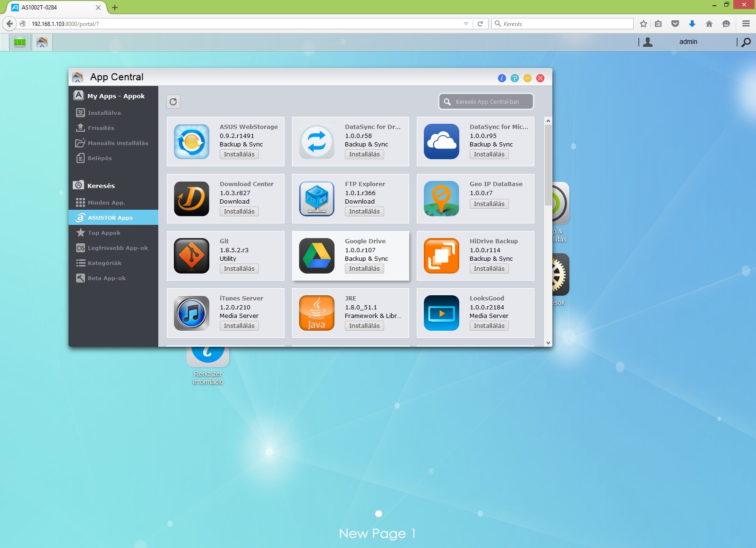Install Download Center
Viewport: 756px width, 548px height.
(x=239, y=212)
